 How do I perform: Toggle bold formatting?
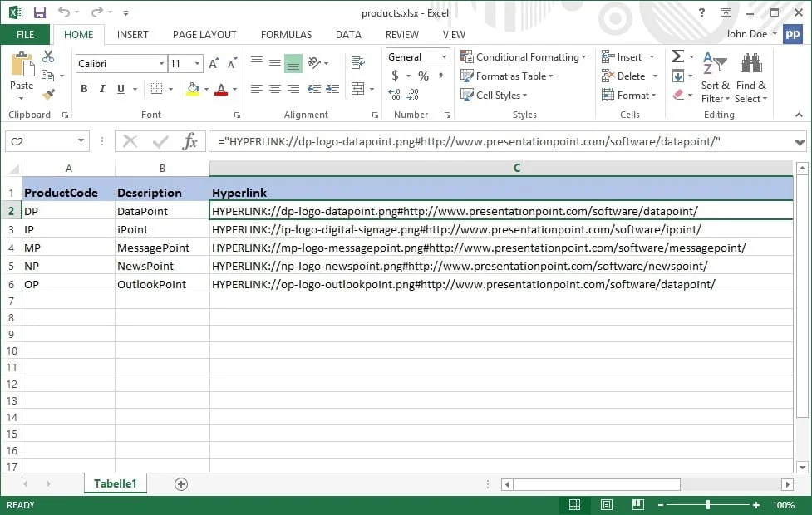click(x=83, y=87)
